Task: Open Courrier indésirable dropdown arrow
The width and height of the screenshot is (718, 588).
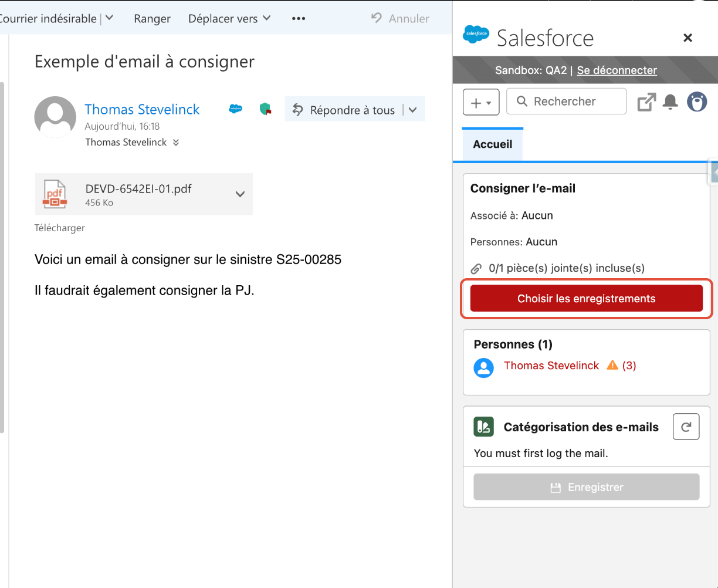Action: (x=109, y=18)
